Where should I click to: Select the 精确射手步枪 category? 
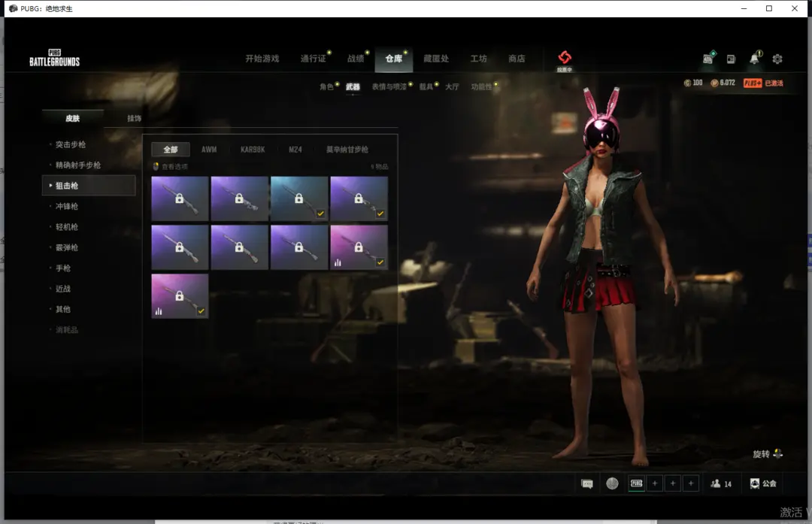tap(77, 165)
